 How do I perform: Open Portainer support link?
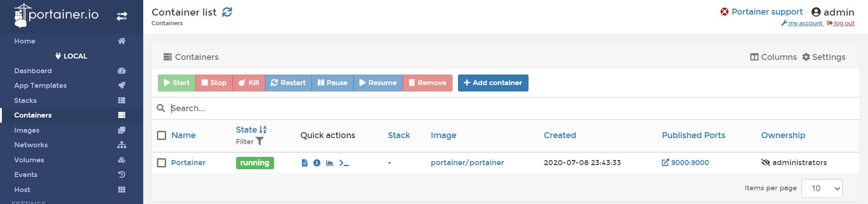click(767, 12)
